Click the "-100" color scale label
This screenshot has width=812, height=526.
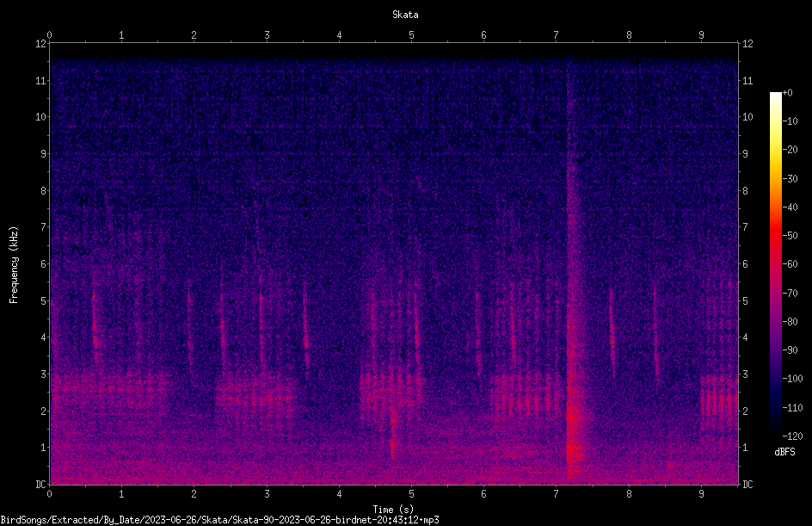click(792, 379)
